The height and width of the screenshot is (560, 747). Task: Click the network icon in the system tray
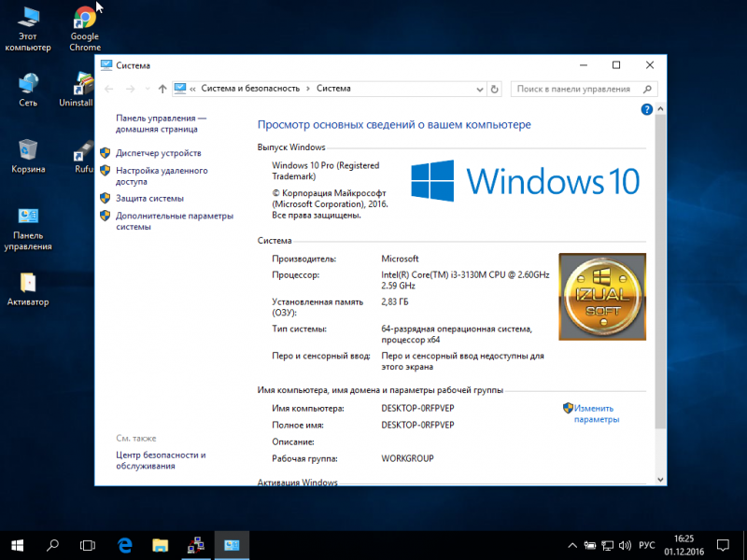(607, 545)
